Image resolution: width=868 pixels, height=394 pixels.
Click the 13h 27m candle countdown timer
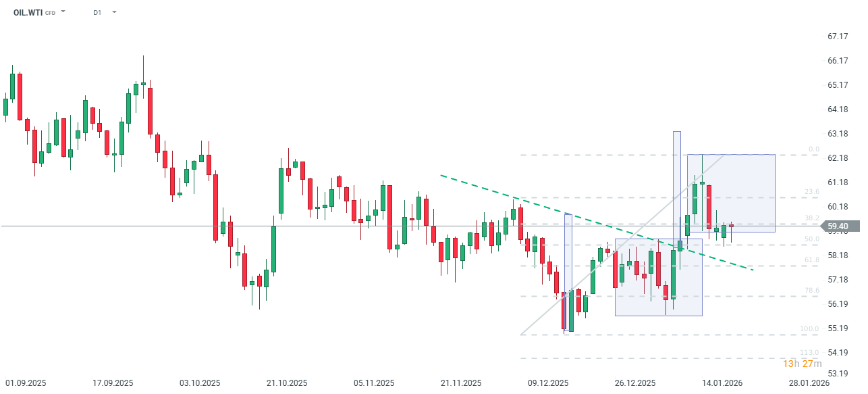click(x=802, y=364)
